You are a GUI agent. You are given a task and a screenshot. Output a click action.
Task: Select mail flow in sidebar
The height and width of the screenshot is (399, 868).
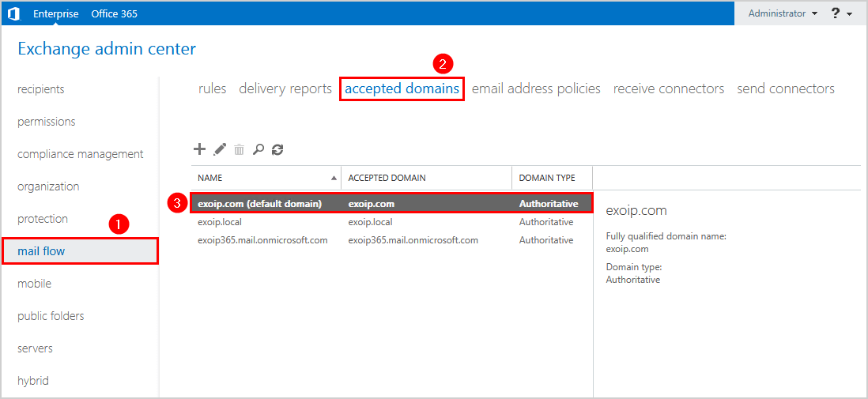coord(81,251)
